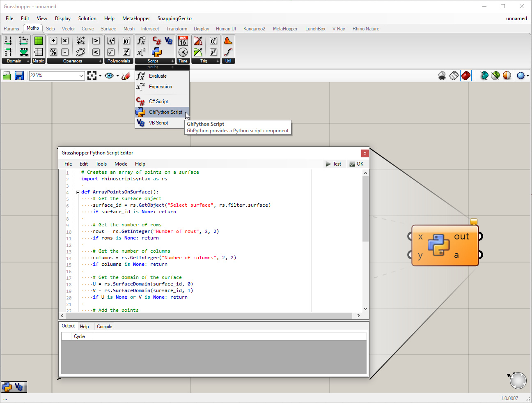
Task: Click the Square Root polynomial icon
Action: click(111, 52)
